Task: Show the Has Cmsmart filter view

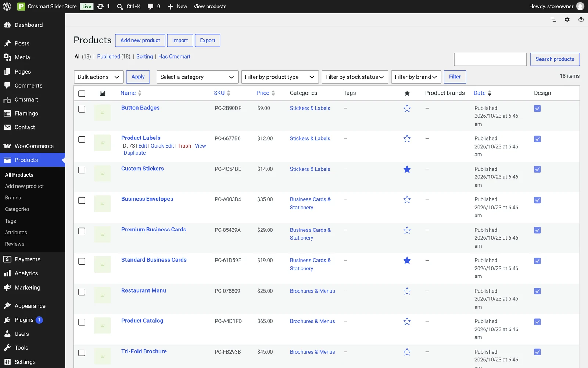Action: 174,56
